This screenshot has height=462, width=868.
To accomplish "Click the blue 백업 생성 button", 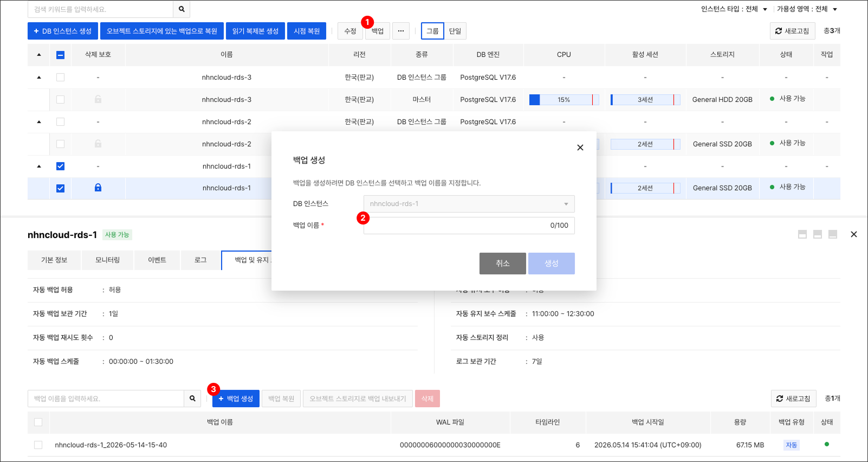I will coord(236,399).
